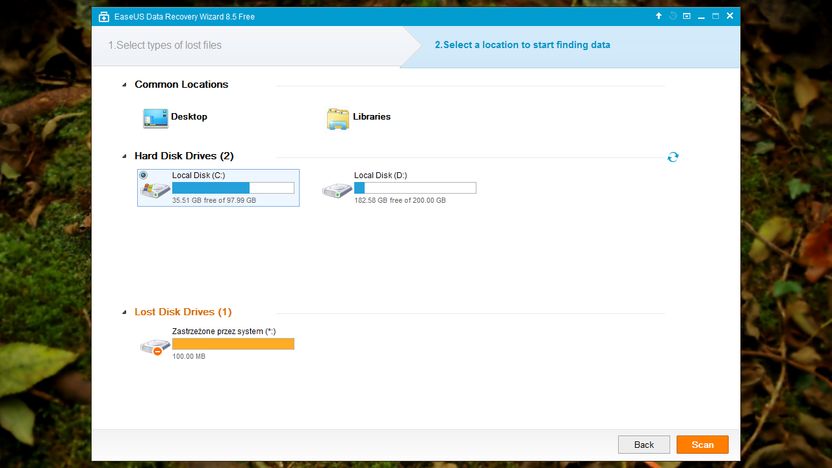
Task: Click the Hard Disk Drives (2) heading
Action: point(184,156)
